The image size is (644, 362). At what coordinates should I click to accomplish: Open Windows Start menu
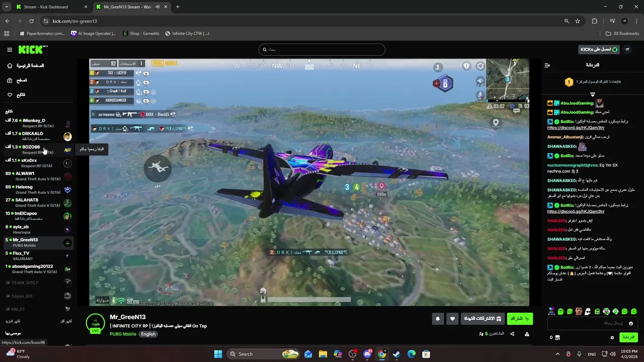tap(218, 354)
